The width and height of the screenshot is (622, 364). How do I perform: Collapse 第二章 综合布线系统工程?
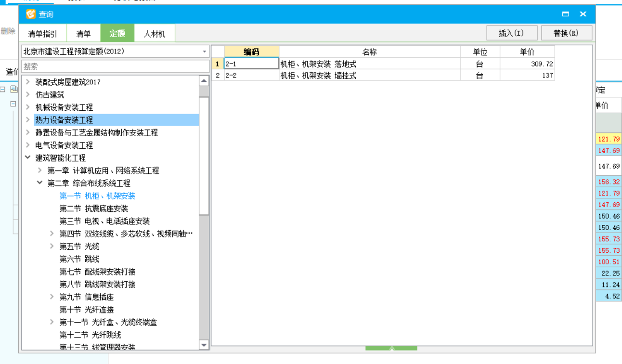click(x=39, y=183)
